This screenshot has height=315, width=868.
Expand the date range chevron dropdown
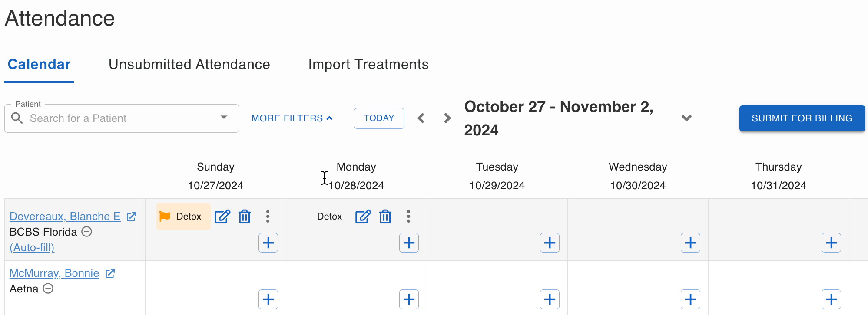click(686, 118)
